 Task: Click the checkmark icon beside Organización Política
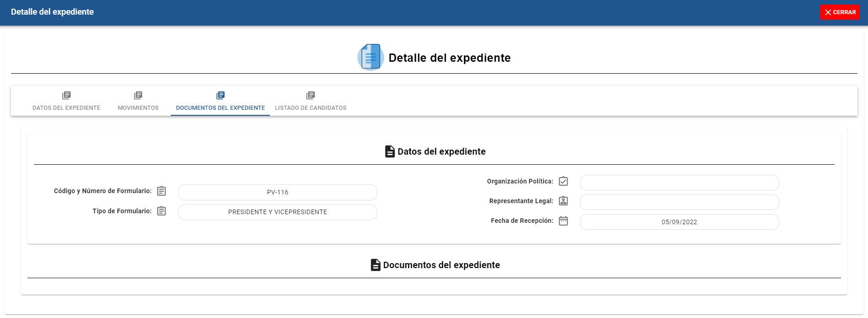point(563,181)
